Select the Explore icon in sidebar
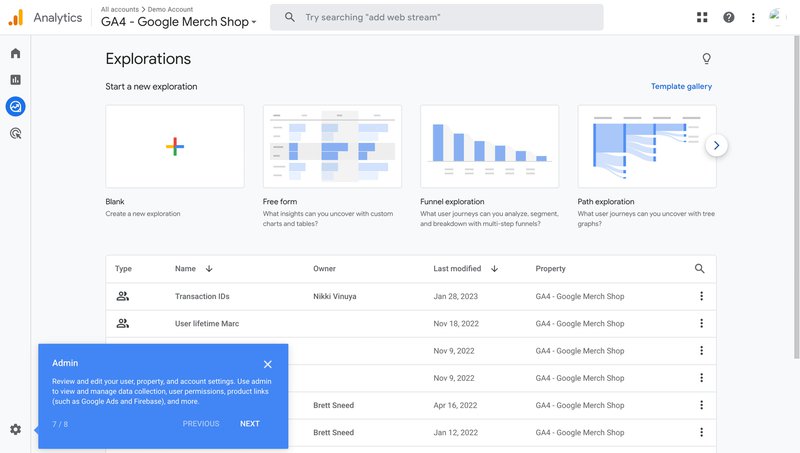Screen dimensions: 800x453 [15, 106]
